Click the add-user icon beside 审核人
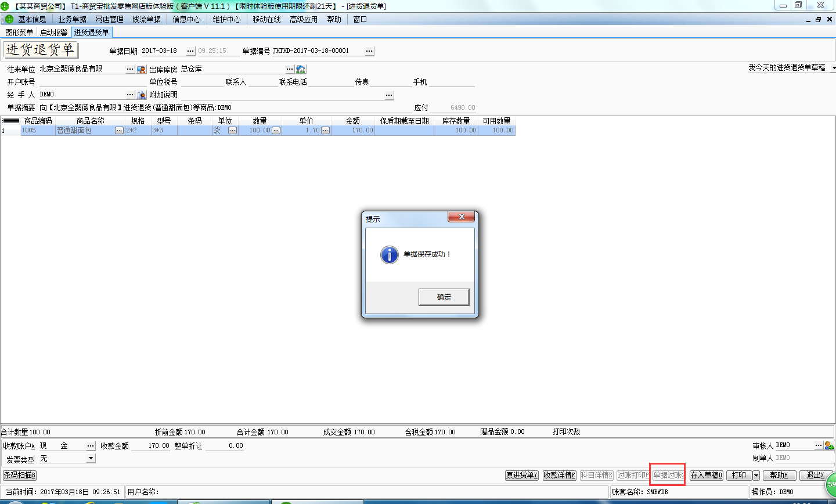Screen dimensions: 836x504 coord(828,445)
